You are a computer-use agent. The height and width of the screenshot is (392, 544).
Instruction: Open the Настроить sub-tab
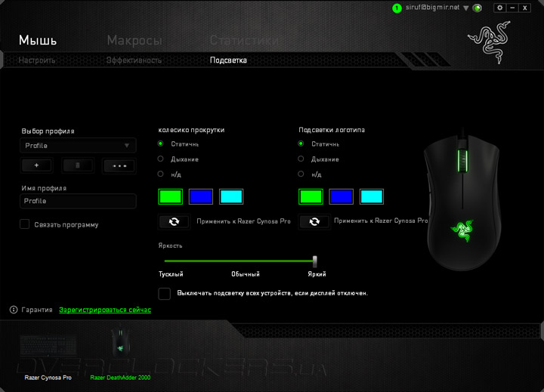[x=36, y=60]
